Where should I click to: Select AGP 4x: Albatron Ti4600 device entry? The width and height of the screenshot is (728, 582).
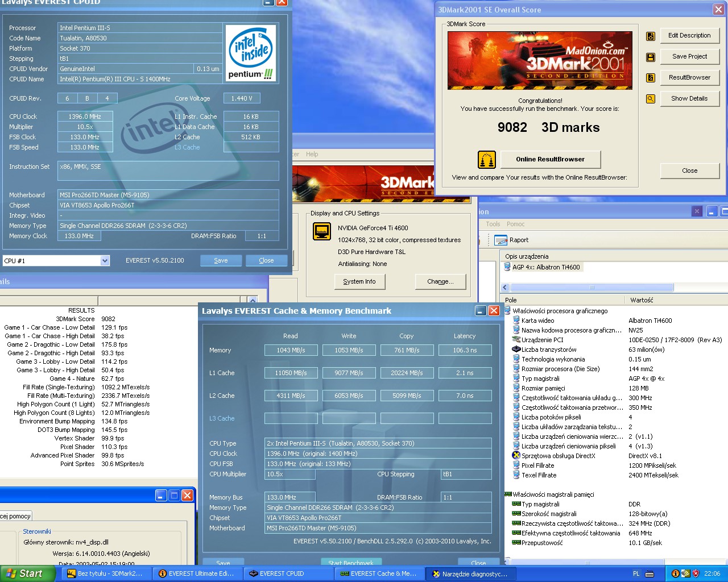tap(545, 267)
